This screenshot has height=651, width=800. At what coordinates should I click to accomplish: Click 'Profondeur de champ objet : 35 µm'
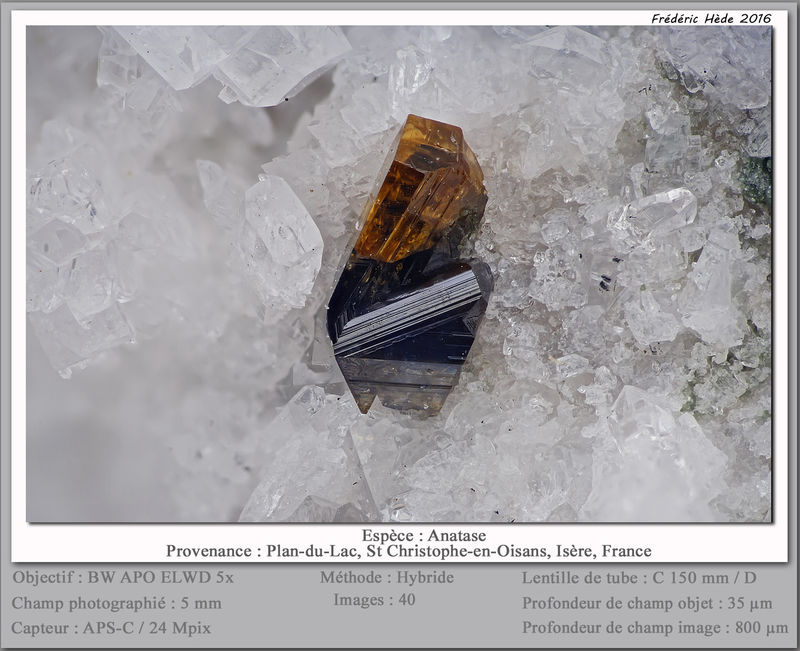647,603
